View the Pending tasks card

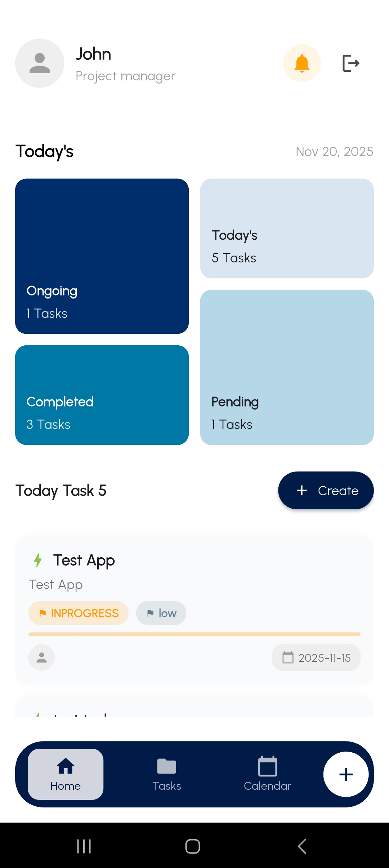[287, 367]
